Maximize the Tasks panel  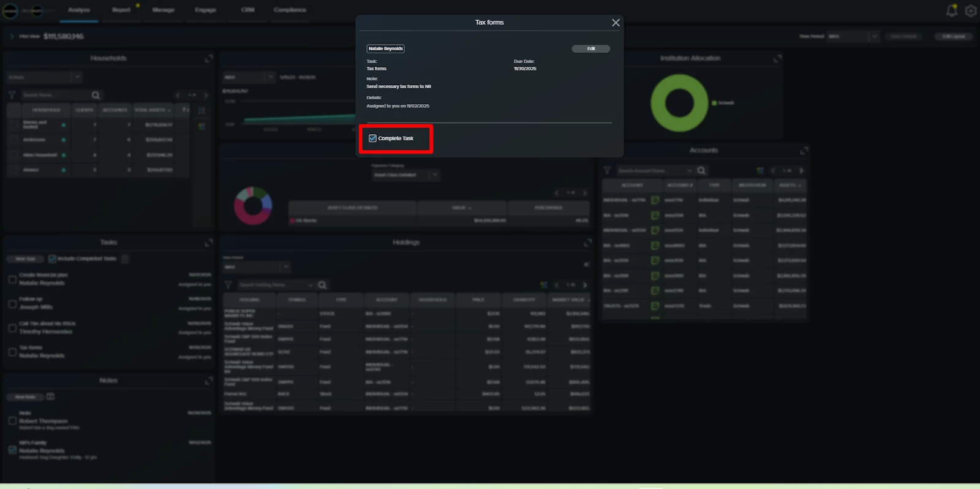point(209,243)
